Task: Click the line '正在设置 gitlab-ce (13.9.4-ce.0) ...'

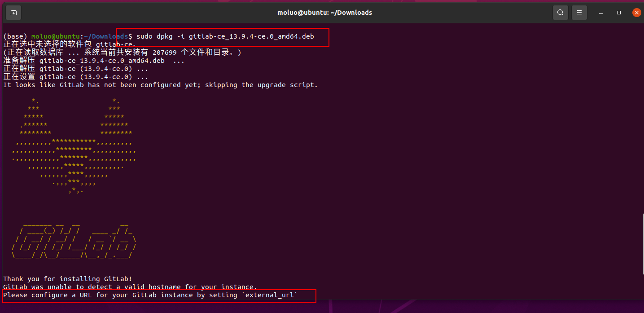Action: click(76, 77)
